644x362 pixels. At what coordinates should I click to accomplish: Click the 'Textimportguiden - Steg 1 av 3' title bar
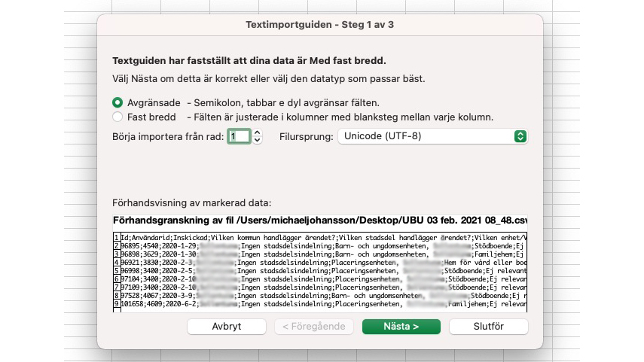point(320,25)
